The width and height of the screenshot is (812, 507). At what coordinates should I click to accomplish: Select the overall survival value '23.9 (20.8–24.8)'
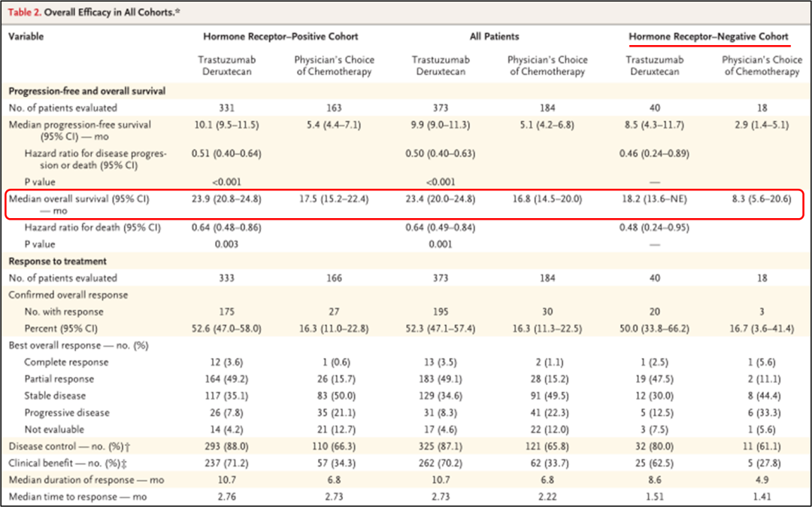(x=226, y=199)
